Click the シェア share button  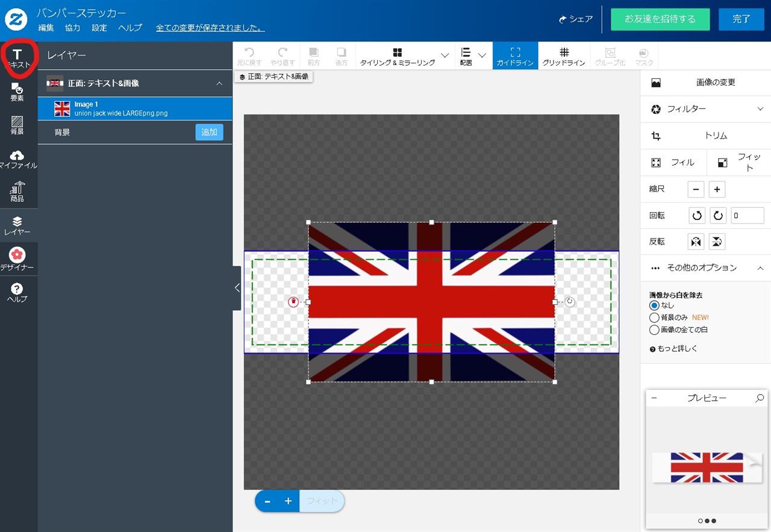pyautogui.click(x=576, y=19)
